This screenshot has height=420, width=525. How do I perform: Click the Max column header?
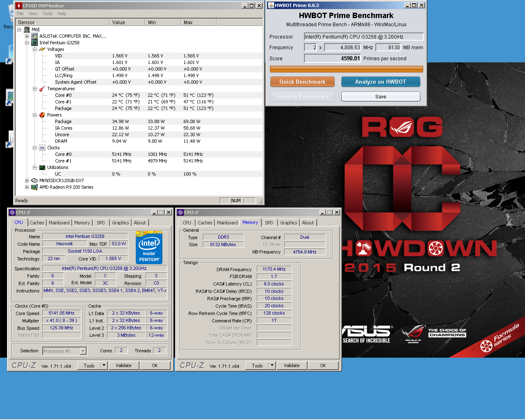click(199, 22)
